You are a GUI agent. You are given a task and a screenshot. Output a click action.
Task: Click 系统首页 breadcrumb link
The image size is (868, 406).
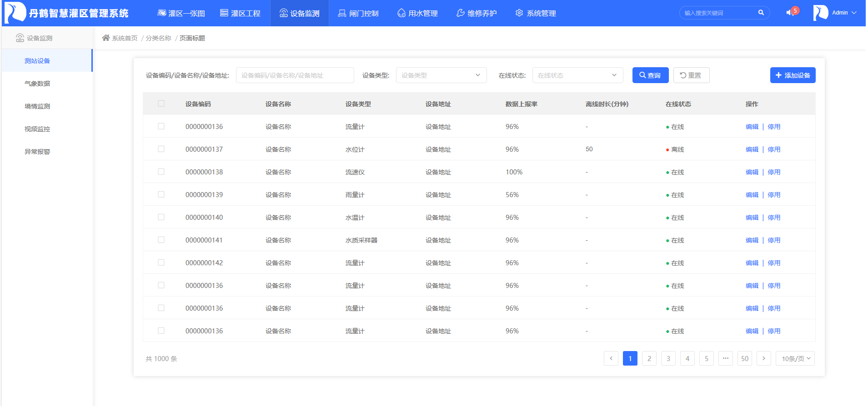pos(125,38)
